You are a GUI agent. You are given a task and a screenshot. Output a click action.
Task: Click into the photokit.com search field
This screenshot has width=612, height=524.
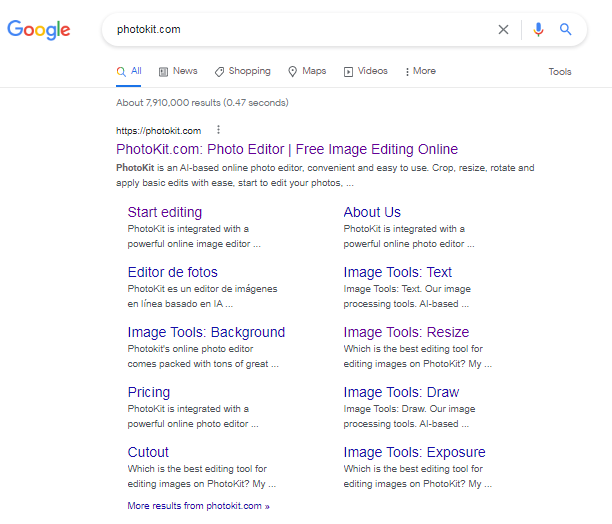(300, 30)
